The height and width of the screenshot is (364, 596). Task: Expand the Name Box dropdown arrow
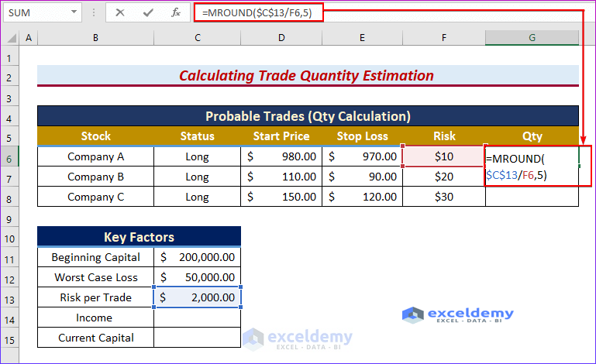(x=74, y=12)
